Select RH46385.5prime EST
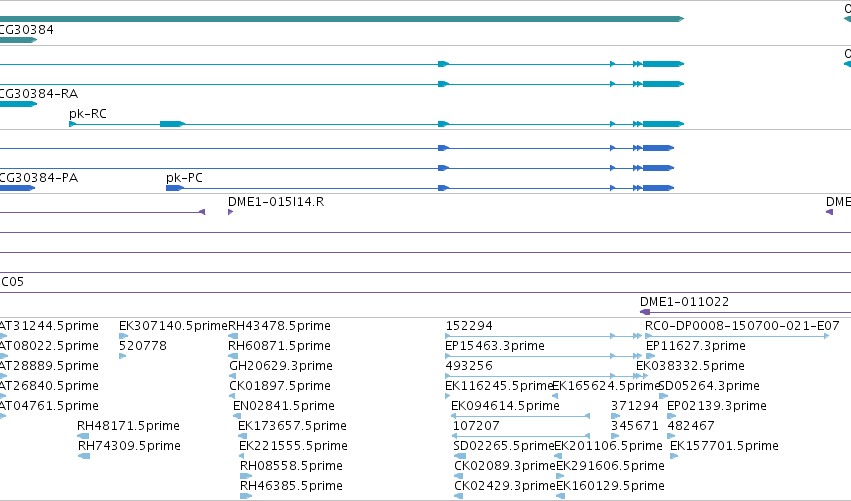This screenshot has height=501, width=851. pos(291,486)
